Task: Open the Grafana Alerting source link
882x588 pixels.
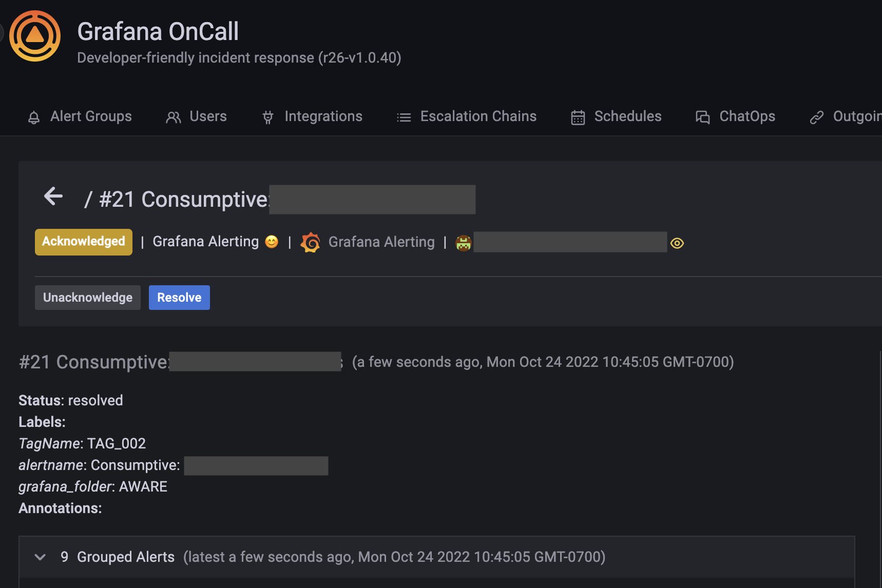Action: click(x=381, y=242)
